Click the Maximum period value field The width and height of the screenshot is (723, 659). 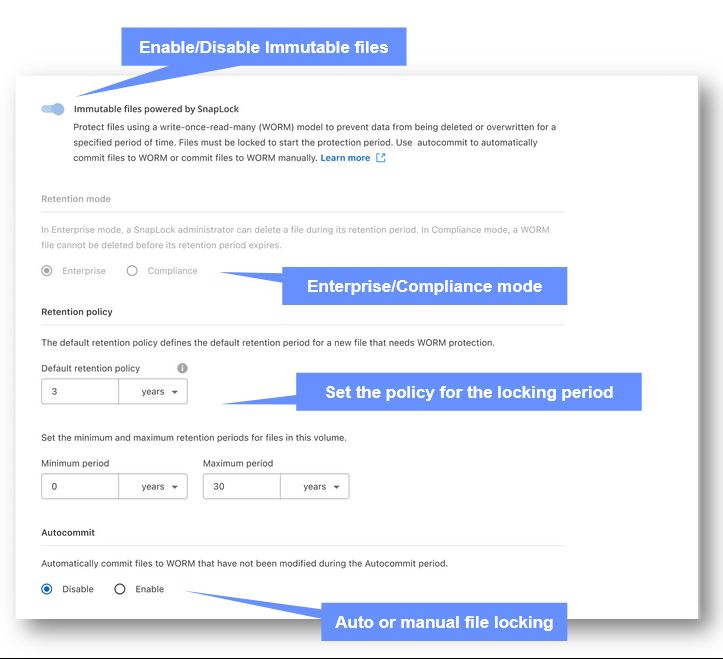(241, 487)
